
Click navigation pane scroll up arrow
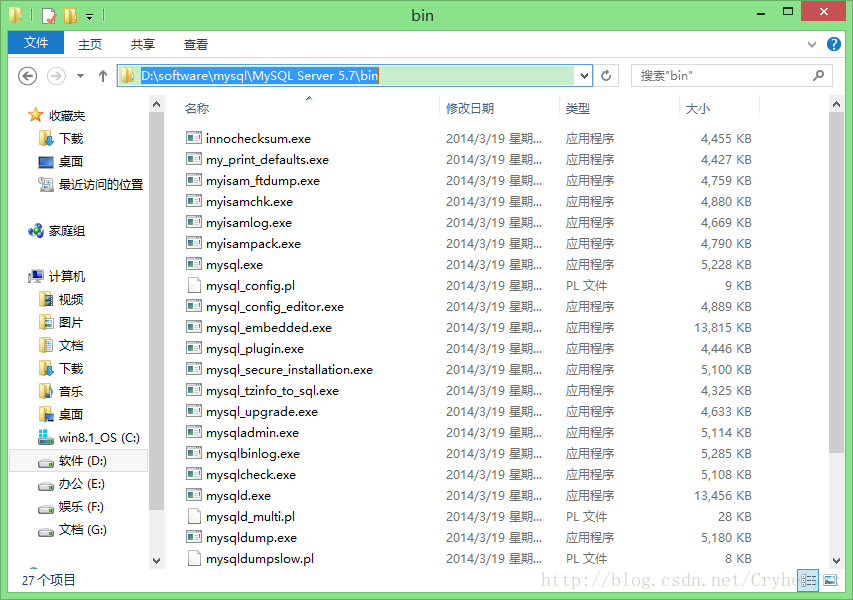pyautogui.click(x=157, y=104)
